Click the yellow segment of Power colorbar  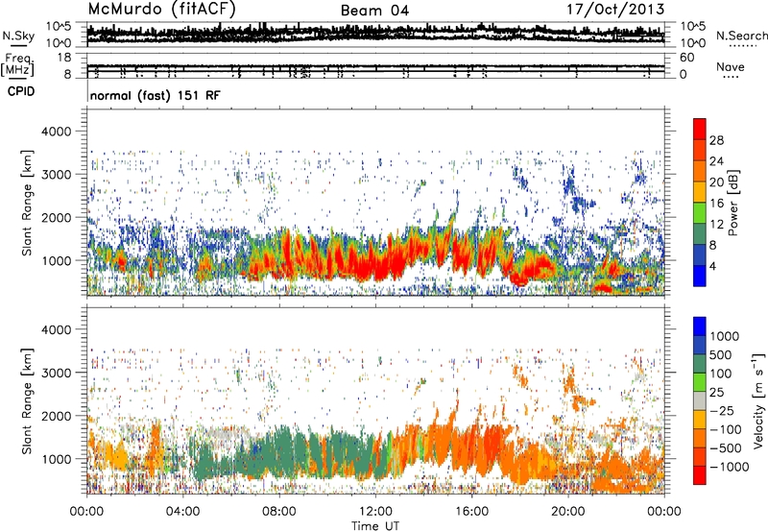[700, 191]
